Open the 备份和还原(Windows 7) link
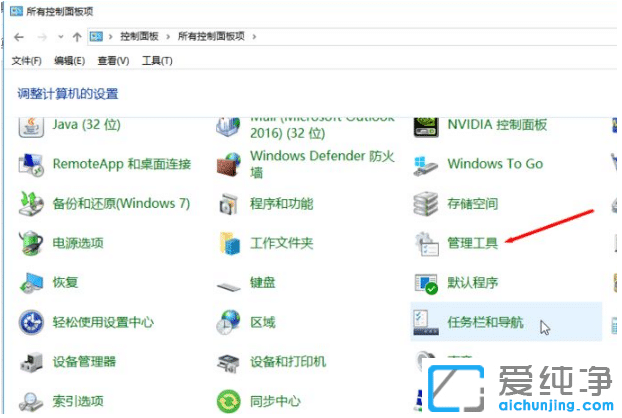 (x=121, y=204)
